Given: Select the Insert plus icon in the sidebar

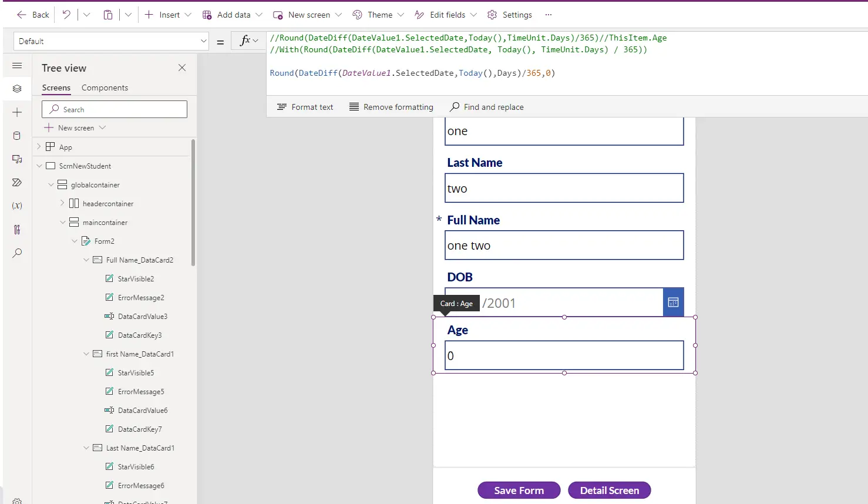Looking at the screenshot, I should coord(16,112).
